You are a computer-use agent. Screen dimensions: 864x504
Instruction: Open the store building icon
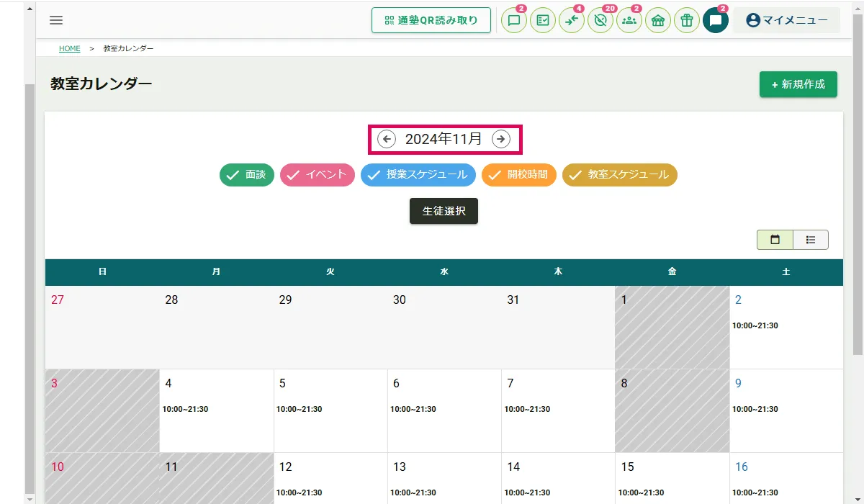(658, 20)
